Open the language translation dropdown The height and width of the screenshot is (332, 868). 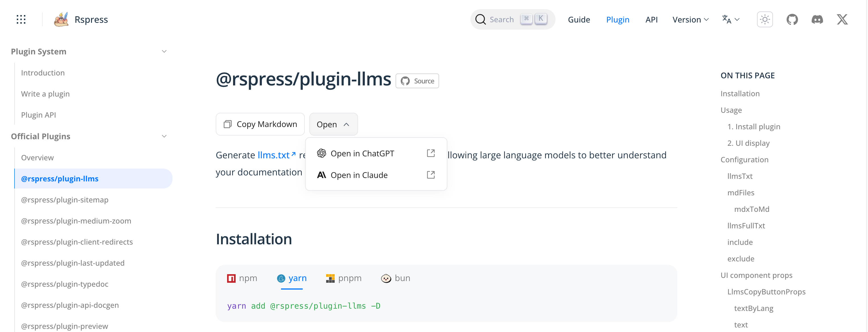pos(731,20)
